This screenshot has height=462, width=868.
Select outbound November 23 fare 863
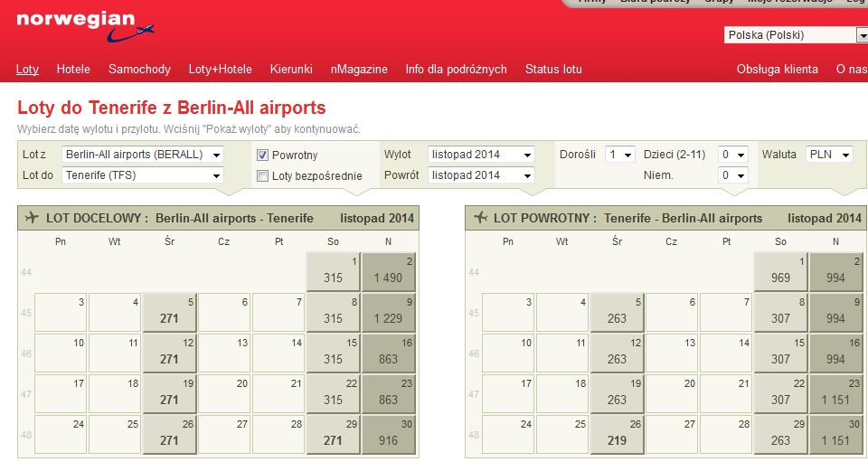(x=388, y=394)
